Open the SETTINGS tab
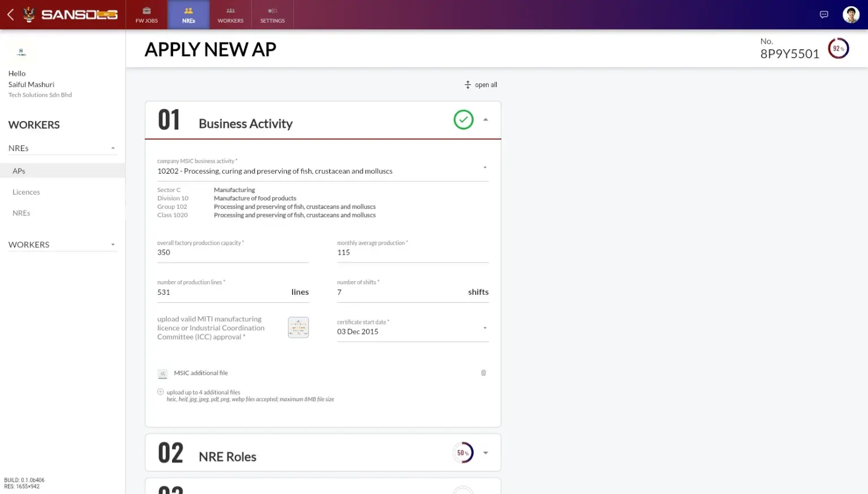 pyautogui.click(x=272, y=15)
